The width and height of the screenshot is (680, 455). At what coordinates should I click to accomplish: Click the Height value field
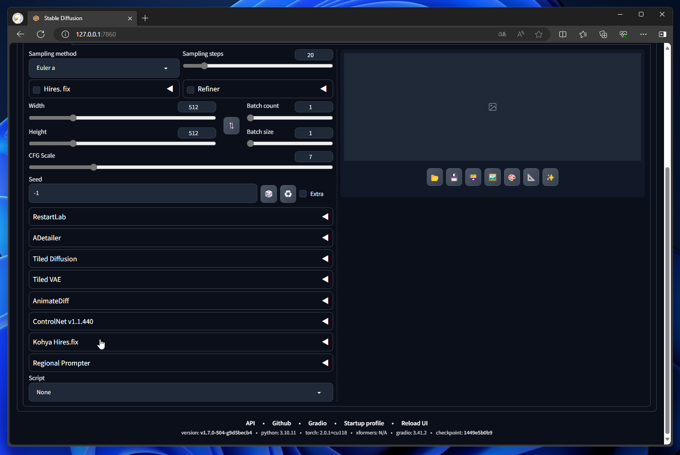[196, 133]
